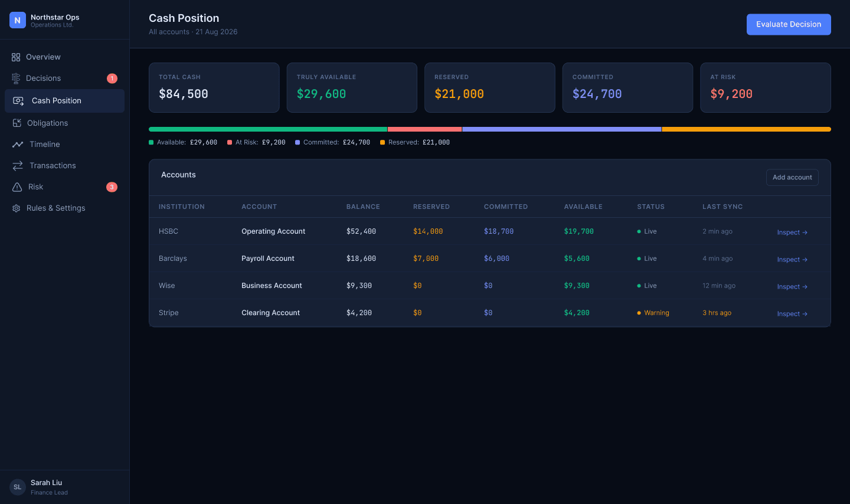Open Transactions page
850x504 pixels.
click(64, 166)
